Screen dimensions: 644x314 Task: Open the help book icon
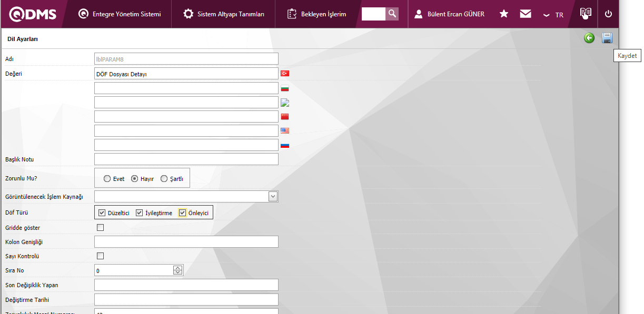coord(586,14)
